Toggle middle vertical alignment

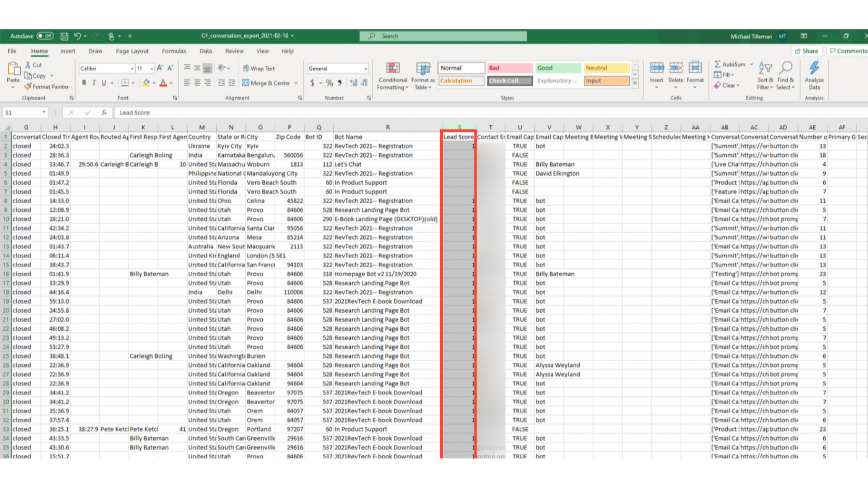click(197, 68)
